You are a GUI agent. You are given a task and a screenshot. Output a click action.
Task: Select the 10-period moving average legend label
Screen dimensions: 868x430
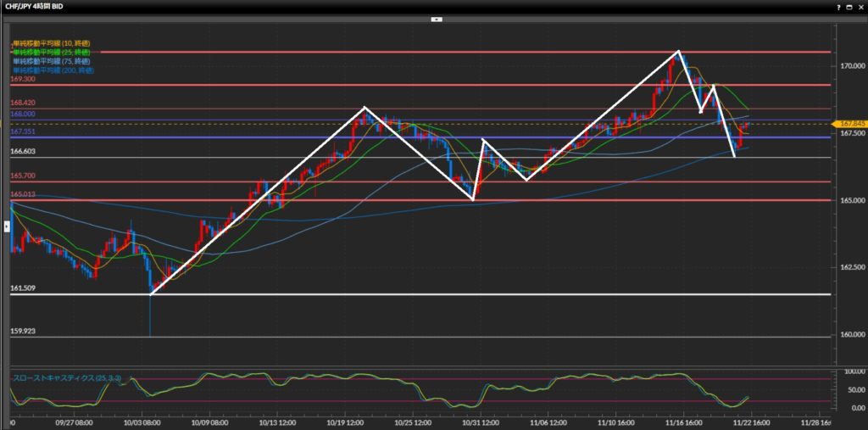pos(52,43)
